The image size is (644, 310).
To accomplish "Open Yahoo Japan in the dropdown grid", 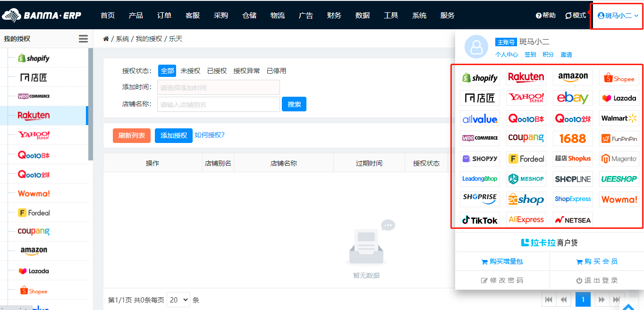I will [526, 98].
